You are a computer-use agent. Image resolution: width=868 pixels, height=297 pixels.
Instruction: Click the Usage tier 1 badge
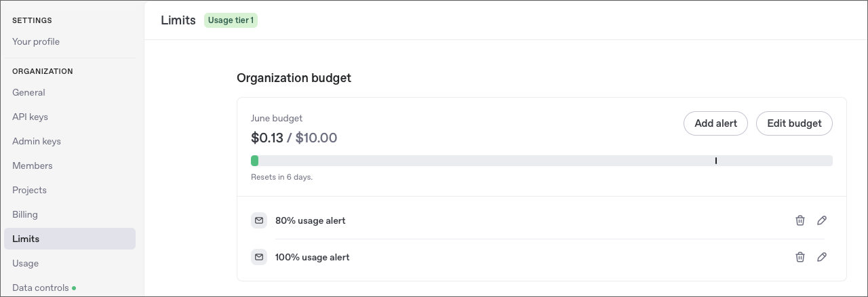tap(231, 20)
